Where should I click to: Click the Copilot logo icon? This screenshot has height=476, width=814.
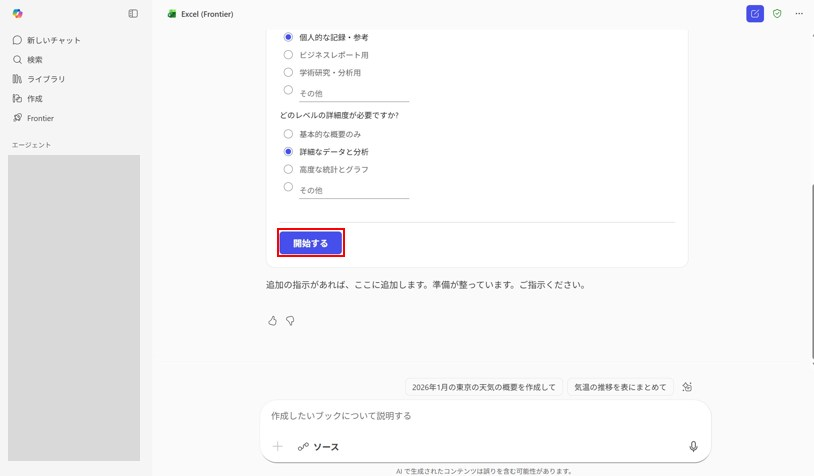click(x=18, y=13)
